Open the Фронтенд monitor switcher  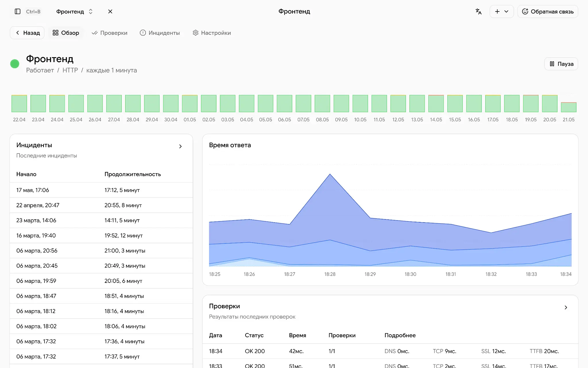(x=74, y=11)
